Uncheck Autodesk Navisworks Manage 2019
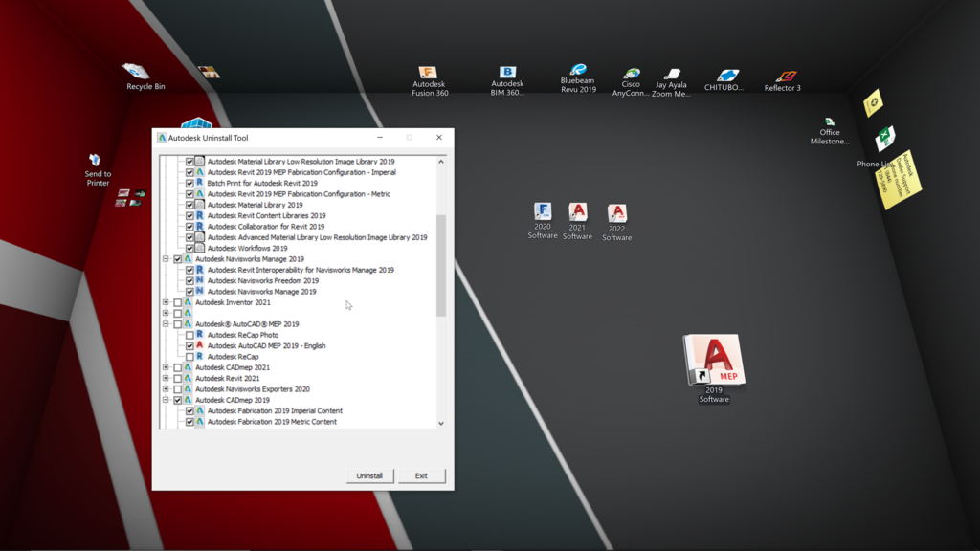980x551 pixels. 176,257
